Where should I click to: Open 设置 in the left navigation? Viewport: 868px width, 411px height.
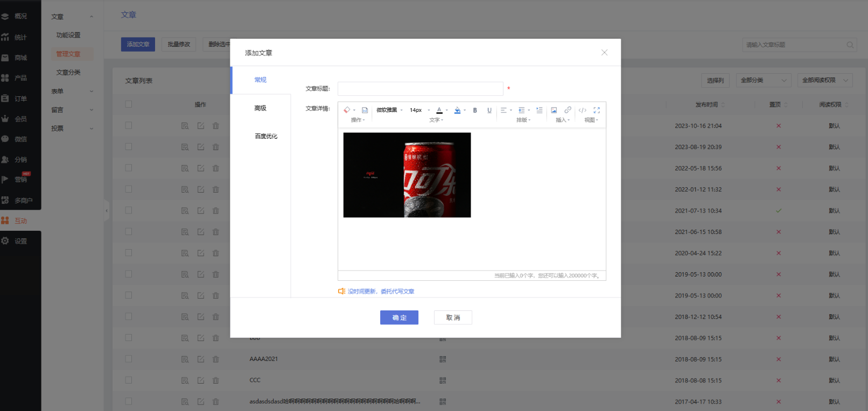pyautogui.click(x=20, y=241)
